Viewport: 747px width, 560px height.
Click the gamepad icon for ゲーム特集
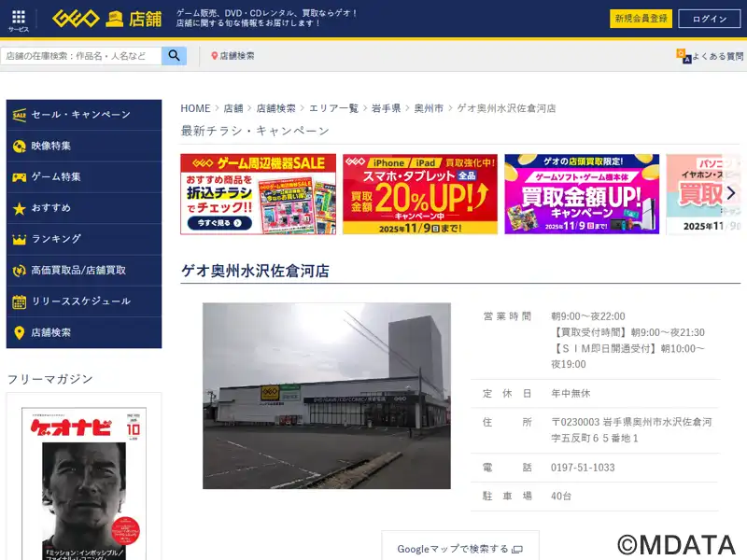pyautogui.click(x=19, y=177)
